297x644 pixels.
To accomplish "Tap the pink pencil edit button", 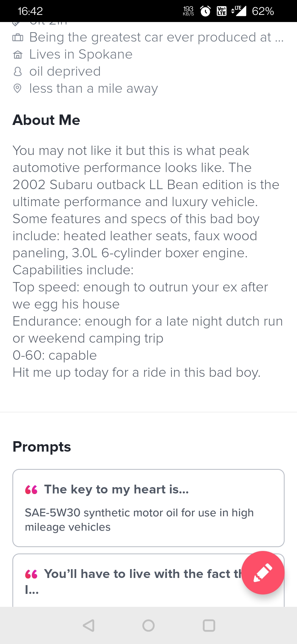I will (263, 573).
